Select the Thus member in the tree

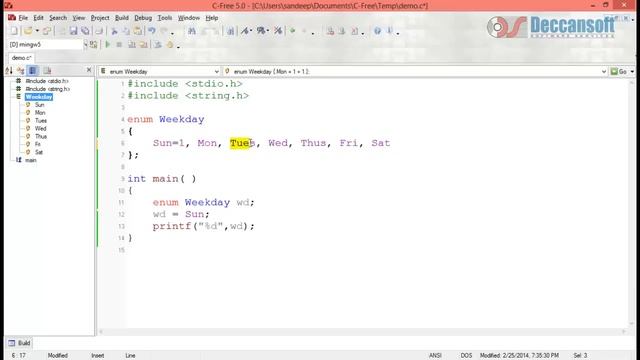(x=40, y=136)
